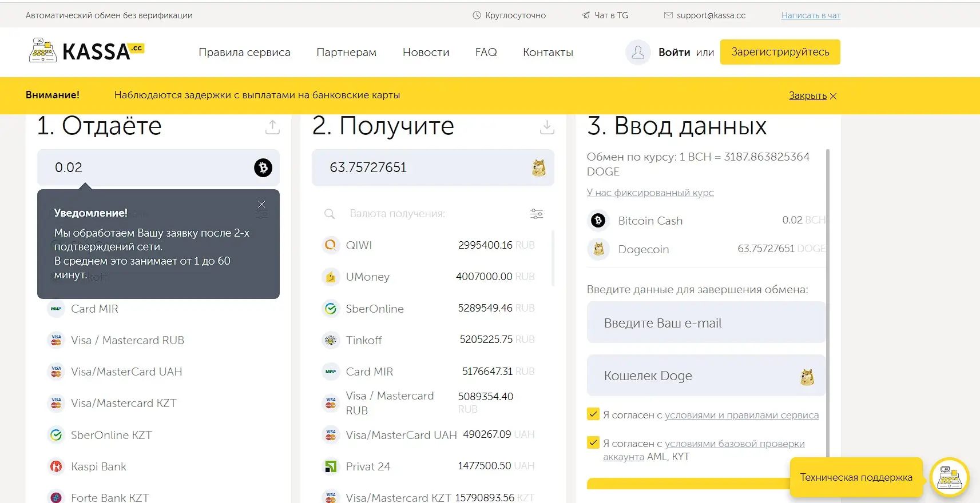980x503 pixels.
Task: Close the notification tooltip popup
Action: 261,204
